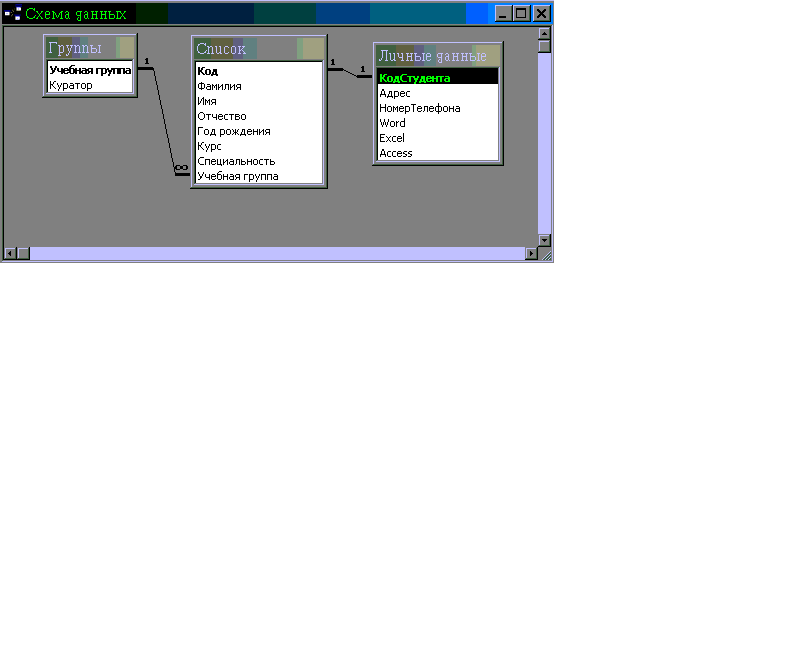
Task: Click the relationship line between Группы and Список
Action: (164, 121)
